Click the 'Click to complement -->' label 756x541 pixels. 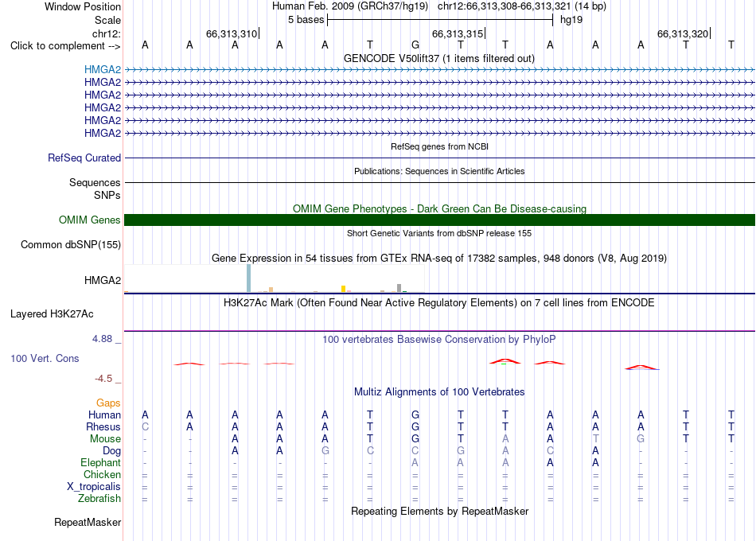pyautogui.click(x=65, y=46)
